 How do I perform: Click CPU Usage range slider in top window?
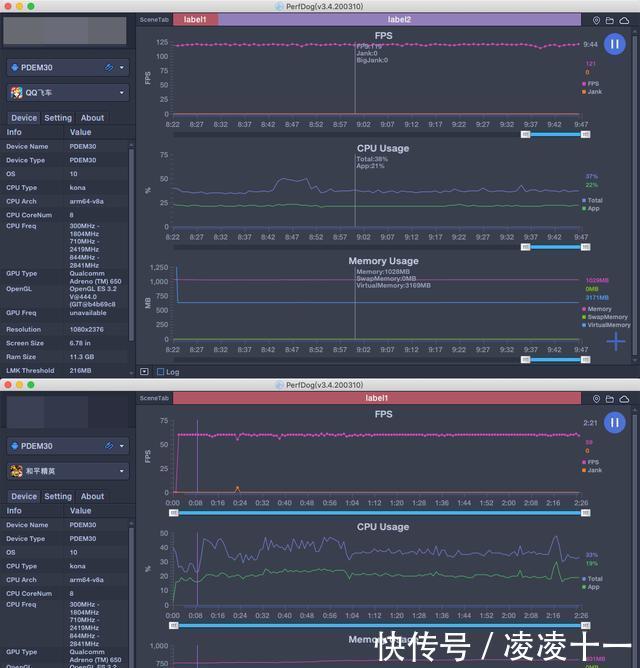click(x=556, y=247)
